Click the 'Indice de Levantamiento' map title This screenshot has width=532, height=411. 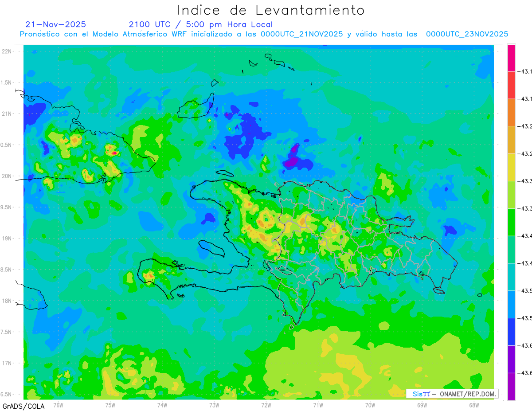click(x=271, y=10)
